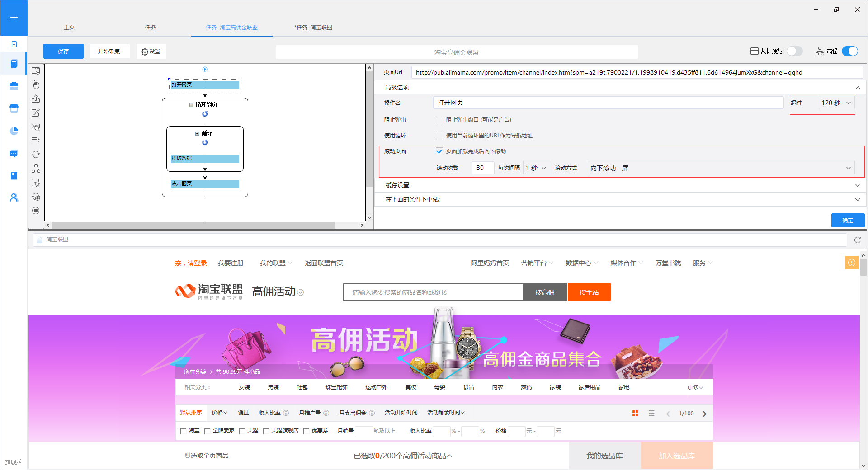Select the open web page tool icon
Viewport: 868px width, 470px height.
(x=36, y=71)
